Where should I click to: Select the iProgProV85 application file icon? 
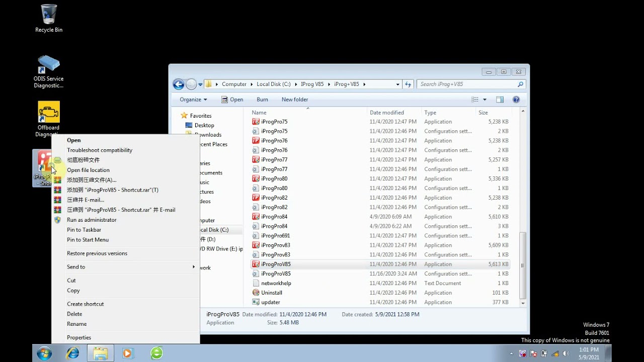(256, 264)
